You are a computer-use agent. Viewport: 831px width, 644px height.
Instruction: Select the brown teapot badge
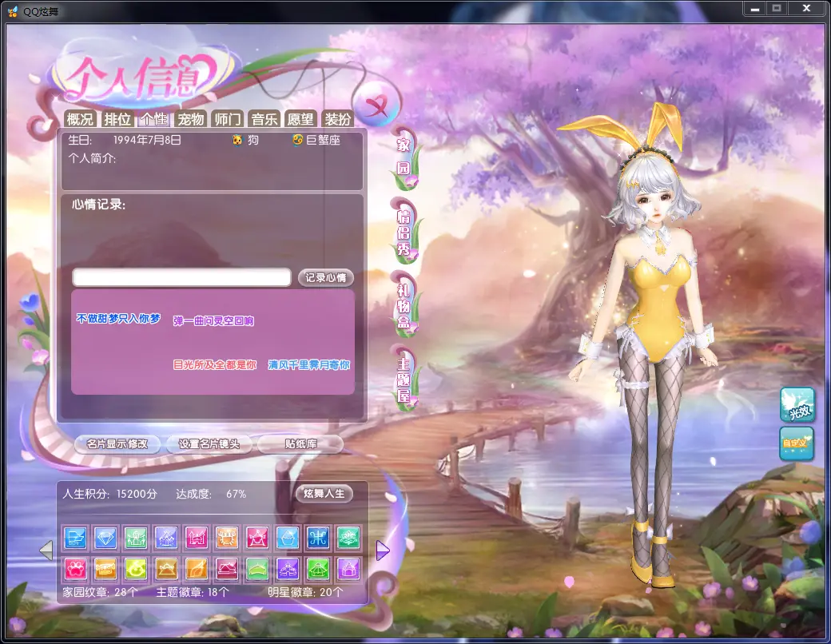click(166, 569)
